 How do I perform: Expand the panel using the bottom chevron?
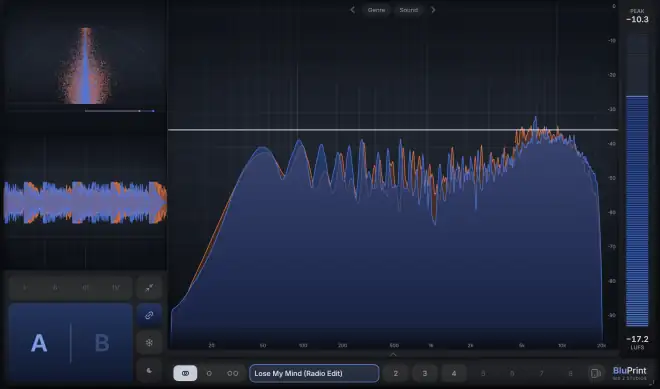point(393,354)
